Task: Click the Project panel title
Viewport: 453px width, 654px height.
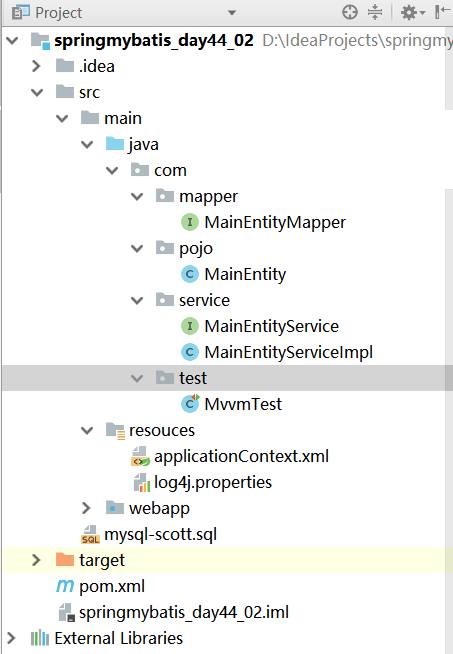Action: pos(58,13)
